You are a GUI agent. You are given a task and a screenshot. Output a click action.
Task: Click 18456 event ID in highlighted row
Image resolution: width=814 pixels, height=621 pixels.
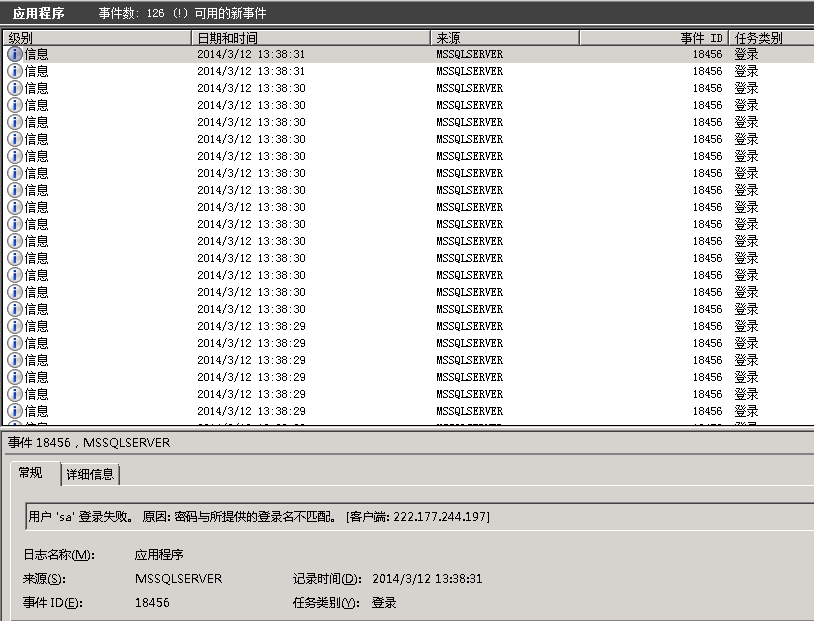(707, 54)
